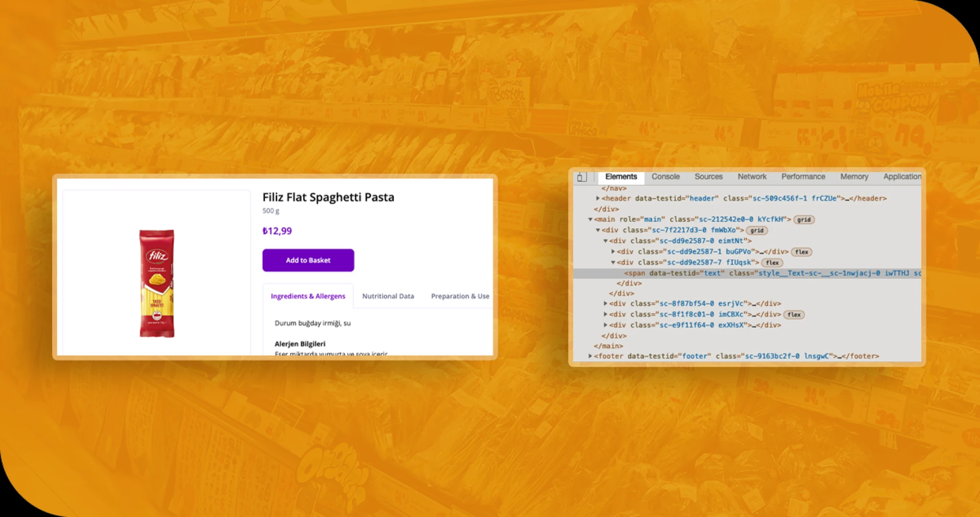
Task: Open the Preparation & Use tab
Action: [459, 296]
